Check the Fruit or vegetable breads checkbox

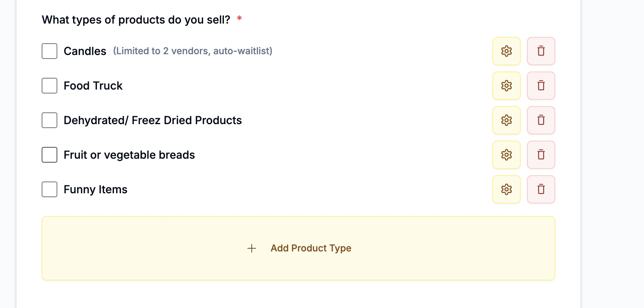[x=49, y=155]
